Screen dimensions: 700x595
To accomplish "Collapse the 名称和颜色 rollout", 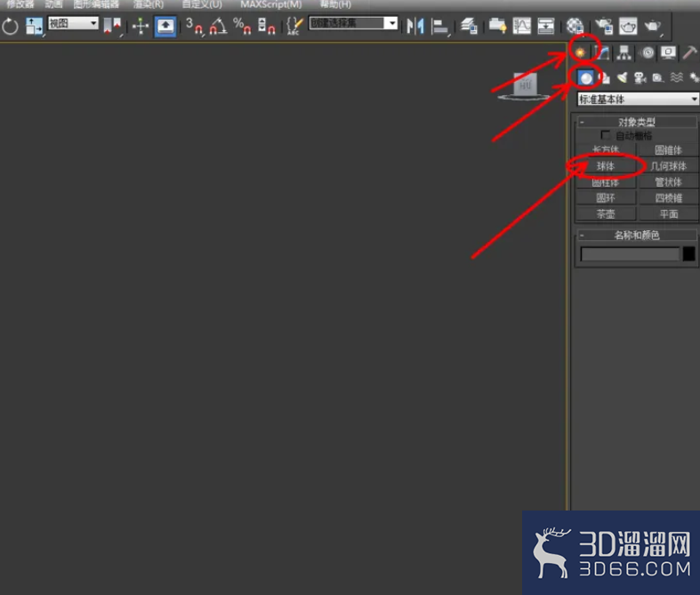I will coord(637,235).
